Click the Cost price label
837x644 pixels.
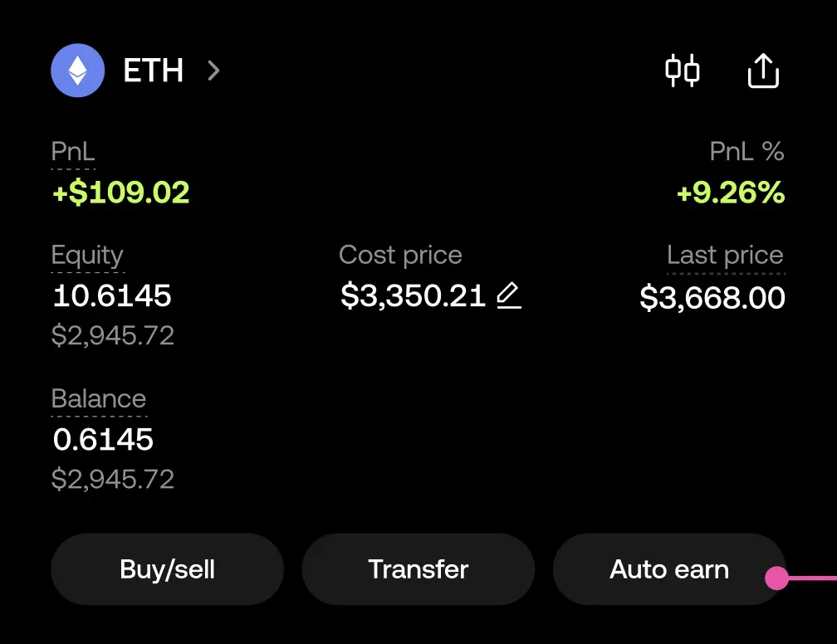click(x=400, y=256)
